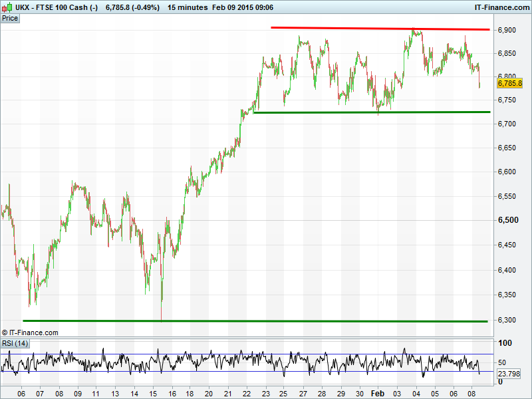This screenshot has width=532, height=399.
Task: Click the 6,850 price axis label
Action: (507, 53)
